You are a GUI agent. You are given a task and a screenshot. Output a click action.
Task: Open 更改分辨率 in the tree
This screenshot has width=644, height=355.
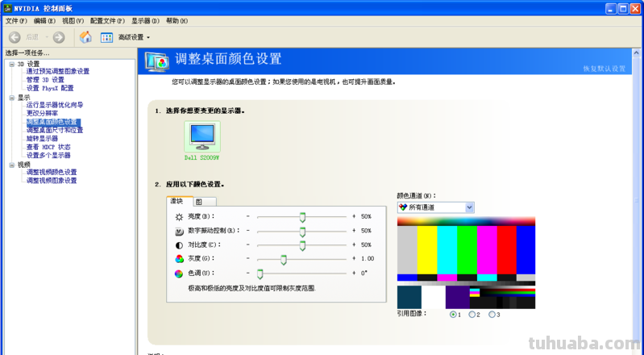click(42, 113)
